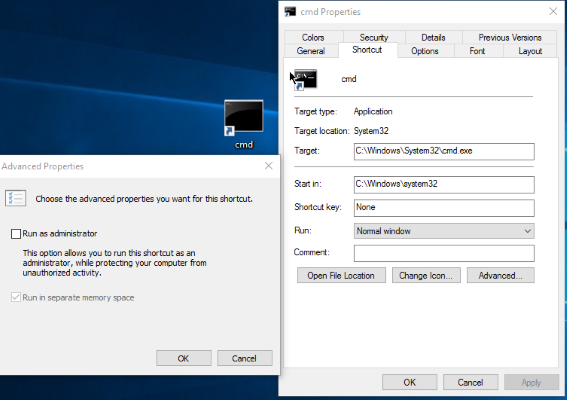Switch to the Font tab
Screen dimensions: 567x400
pyautogui.click(x=477, y=51)
